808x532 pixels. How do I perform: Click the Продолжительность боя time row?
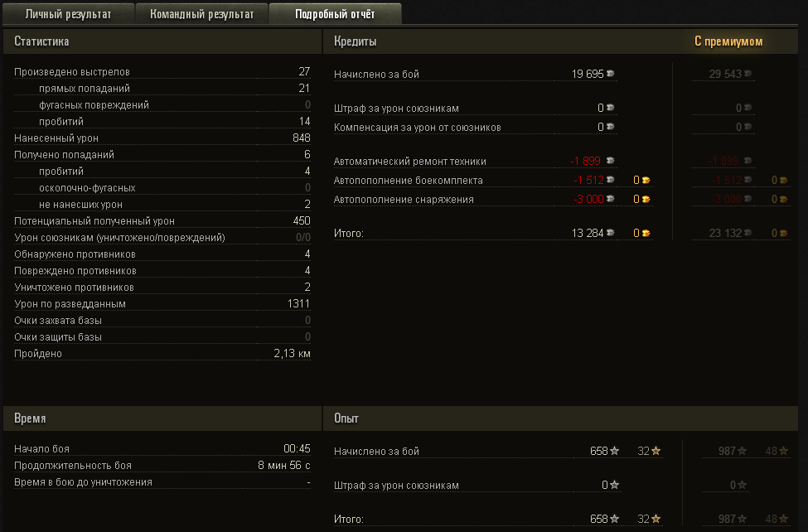click(162, 465)
